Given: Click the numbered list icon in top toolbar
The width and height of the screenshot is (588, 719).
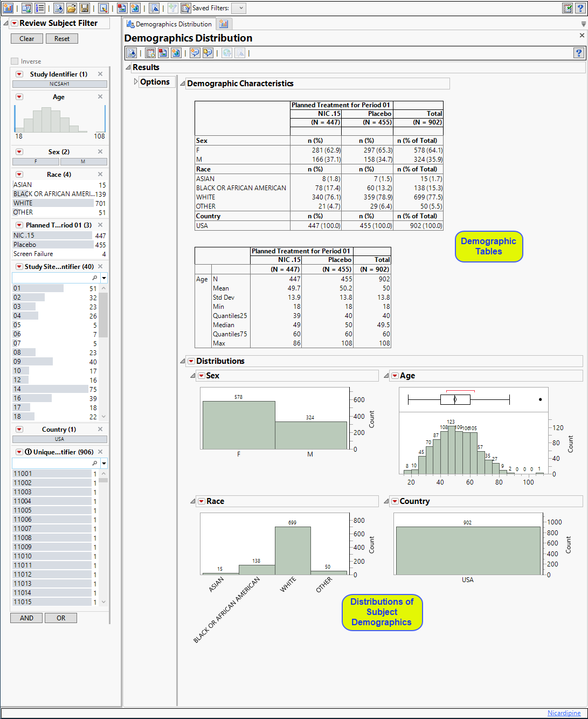Looking at the screenshot, I should click(x=40, y=8).
